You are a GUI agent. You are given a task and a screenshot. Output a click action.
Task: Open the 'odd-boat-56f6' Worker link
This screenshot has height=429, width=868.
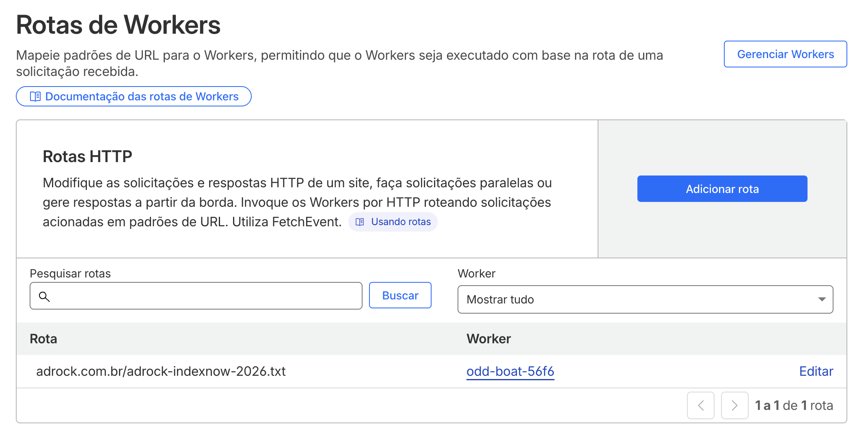510,371
